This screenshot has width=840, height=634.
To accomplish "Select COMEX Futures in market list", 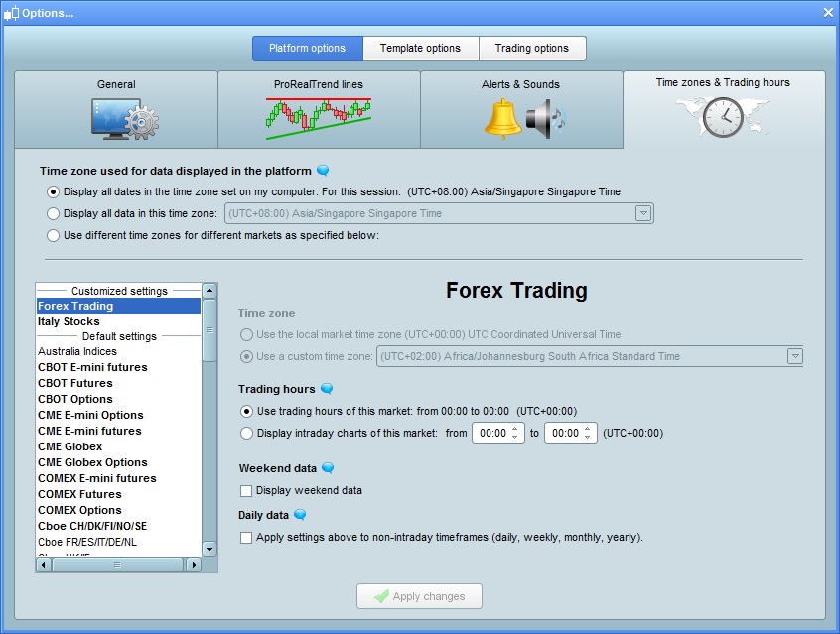I will [118, 494].
